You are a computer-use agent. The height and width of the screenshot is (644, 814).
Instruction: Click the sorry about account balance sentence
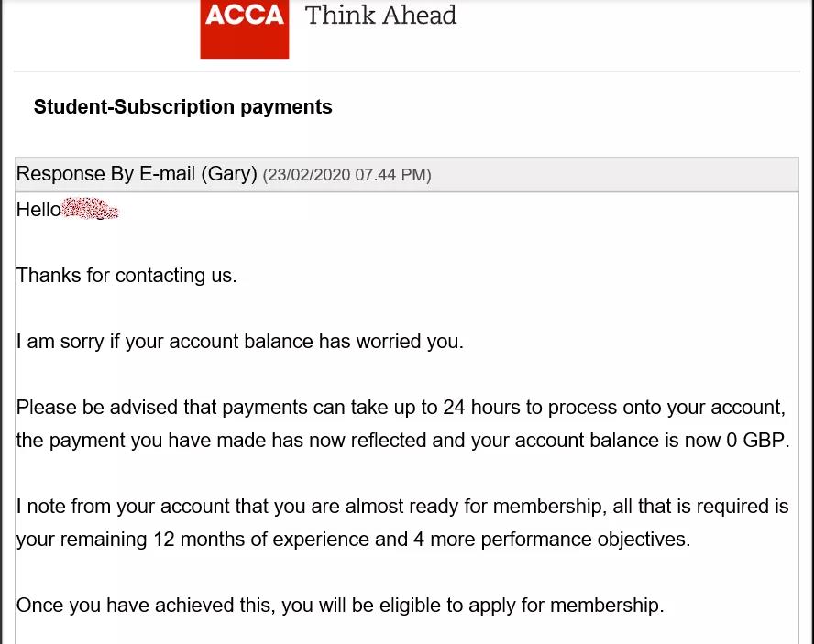click(x=240, y=342)
